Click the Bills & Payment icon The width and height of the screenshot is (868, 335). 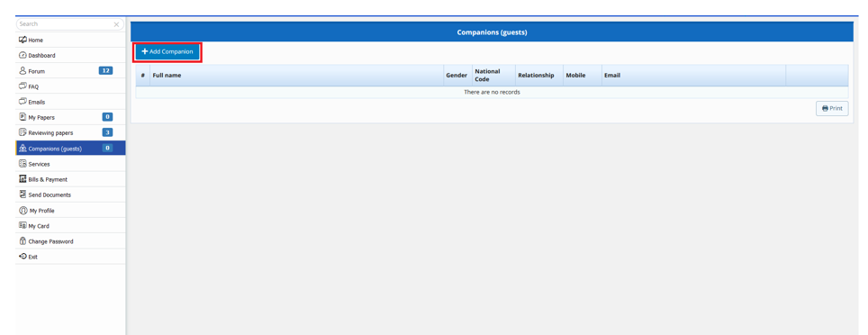pyautogui.click(x=23, y=179)
